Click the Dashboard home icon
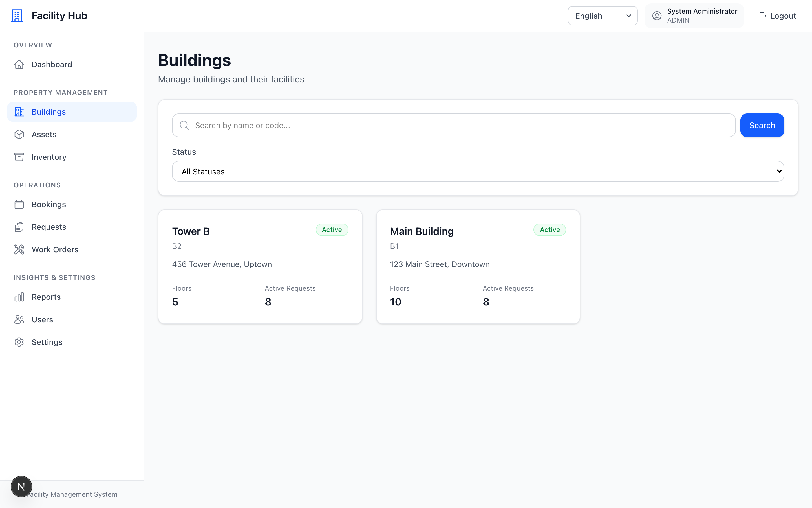 point(19,64)
